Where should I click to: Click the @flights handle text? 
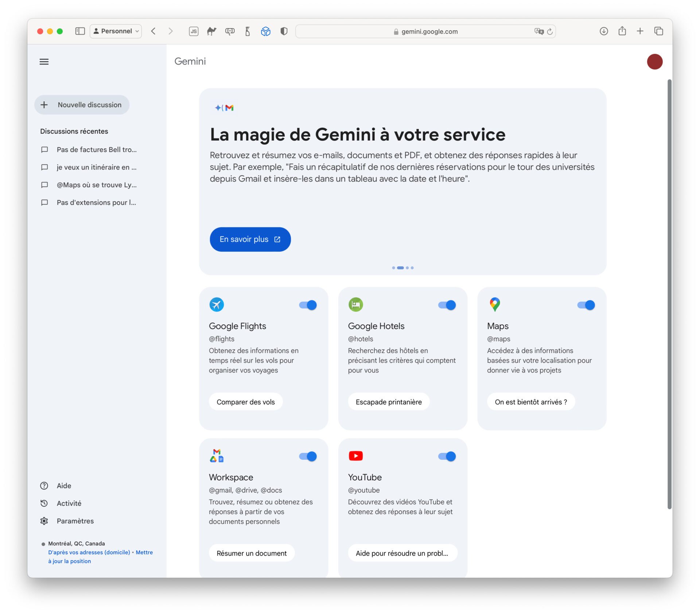point(222,339)
